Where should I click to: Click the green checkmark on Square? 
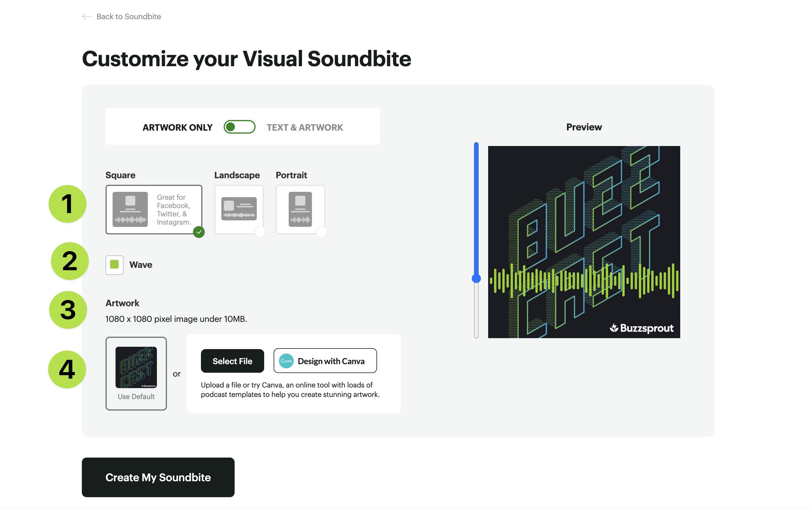pyautogui.click(x=199, y=232)
